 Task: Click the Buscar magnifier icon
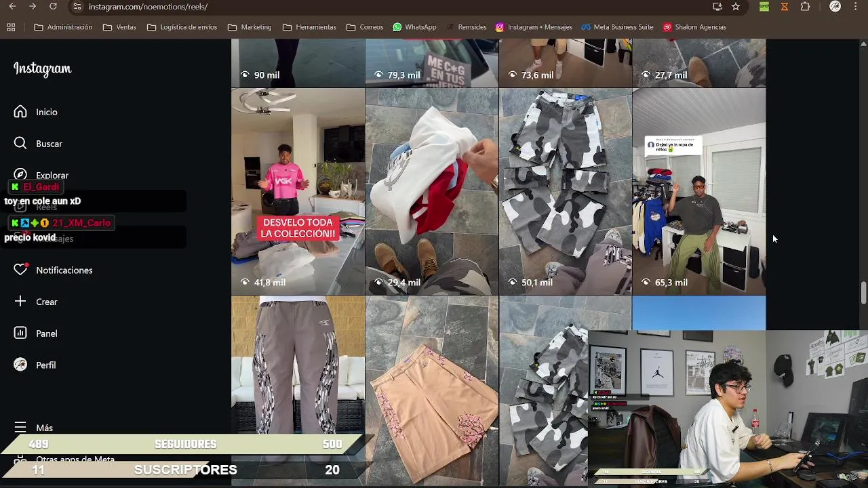[x=20, y=144]
